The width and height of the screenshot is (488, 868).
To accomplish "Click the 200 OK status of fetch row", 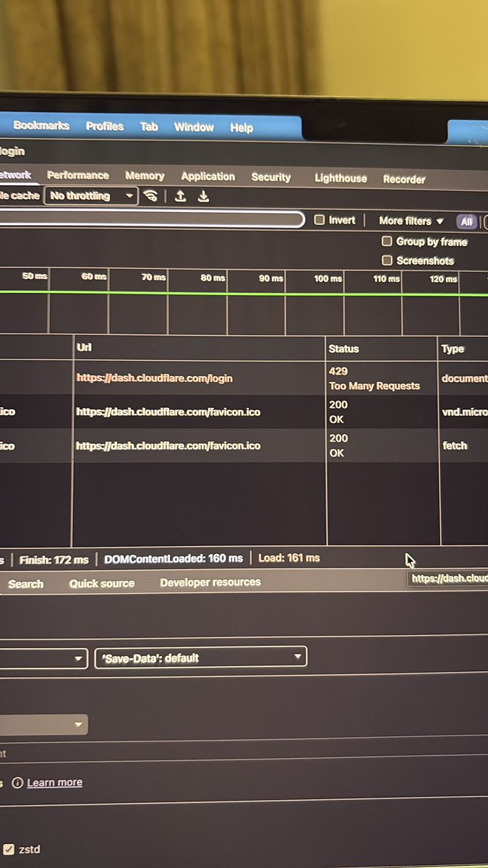I will point(338,446).
